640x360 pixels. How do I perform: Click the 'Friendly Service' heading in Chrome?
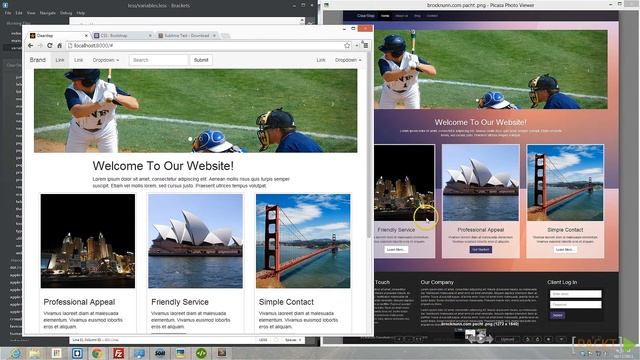pyautogui.click(x=180, y=302)
